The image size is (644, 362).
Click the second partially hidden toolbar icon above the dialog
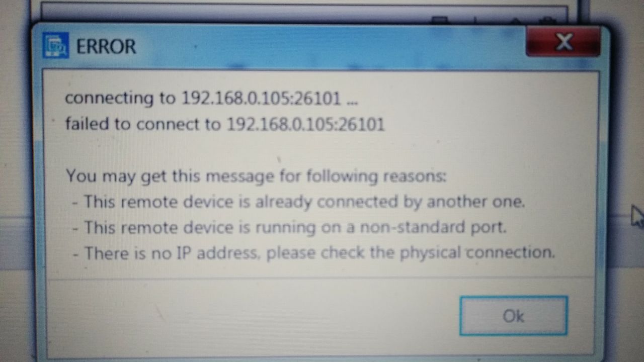[474, 20]
